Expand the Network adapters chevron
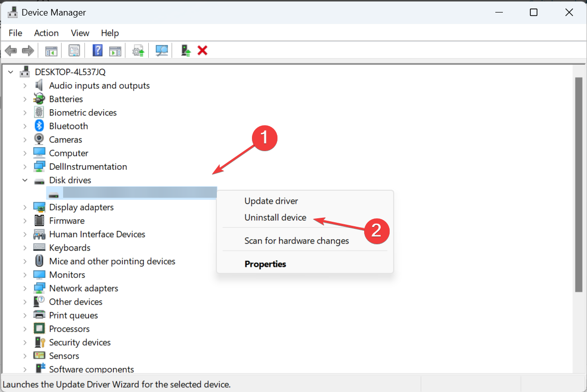Screen dimensions: 587x392 click(x=25, y=288)
